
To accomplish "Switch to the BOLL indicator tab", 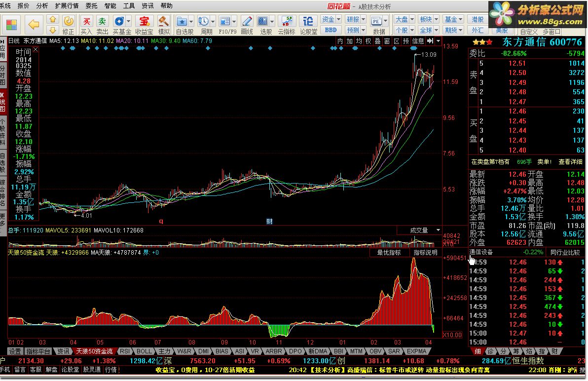I will pyautogui.click(x=144, y=351).
